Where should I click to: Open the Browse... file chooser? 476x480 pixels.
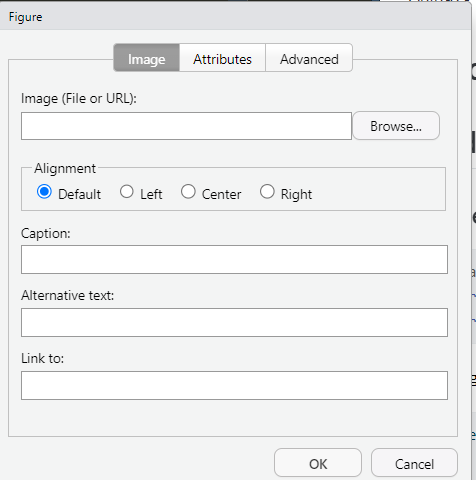point(396,126)
